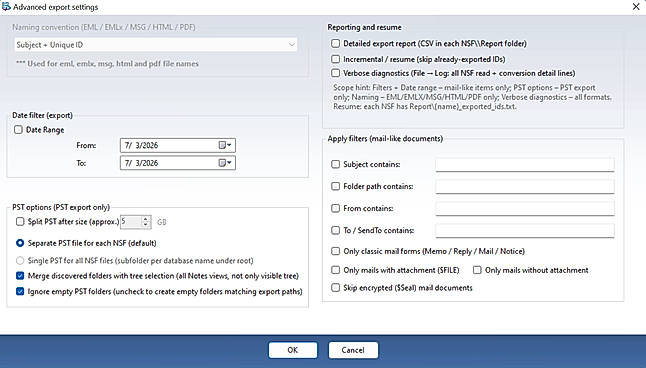Screen dimensions: 646x368
Task: Click the Scope hint description text
Action: tap(472, 97)
